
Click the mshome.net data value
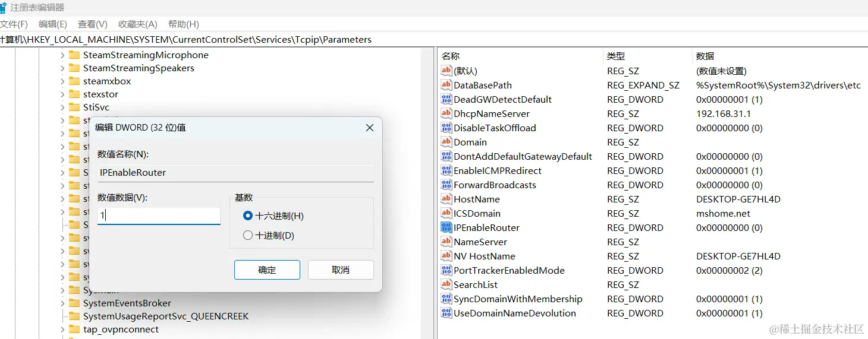tap(724, 213)
